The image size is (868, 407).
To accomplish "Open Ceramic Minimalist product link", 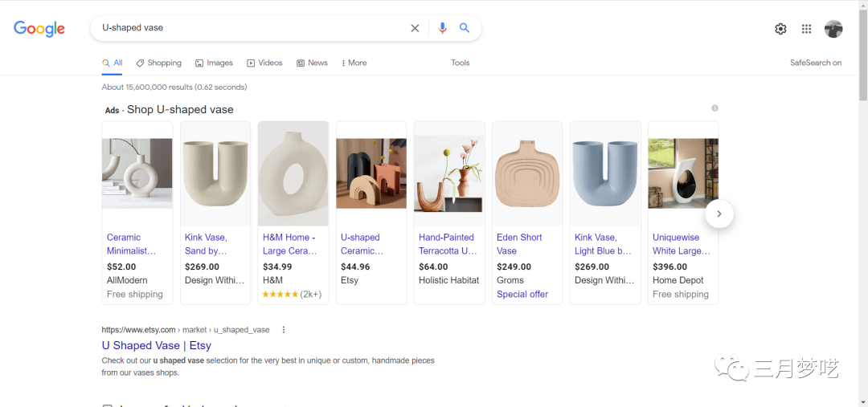I will (132, 244).
